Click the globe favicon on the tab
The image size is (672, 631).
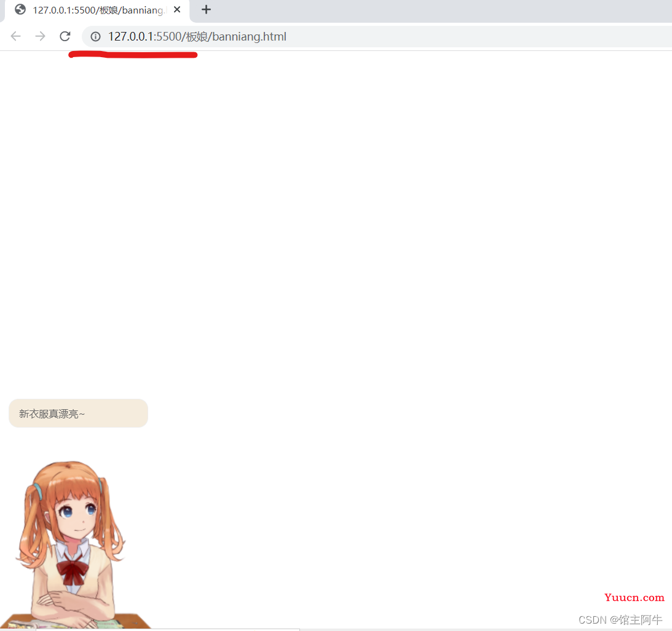tap(20, 9)
